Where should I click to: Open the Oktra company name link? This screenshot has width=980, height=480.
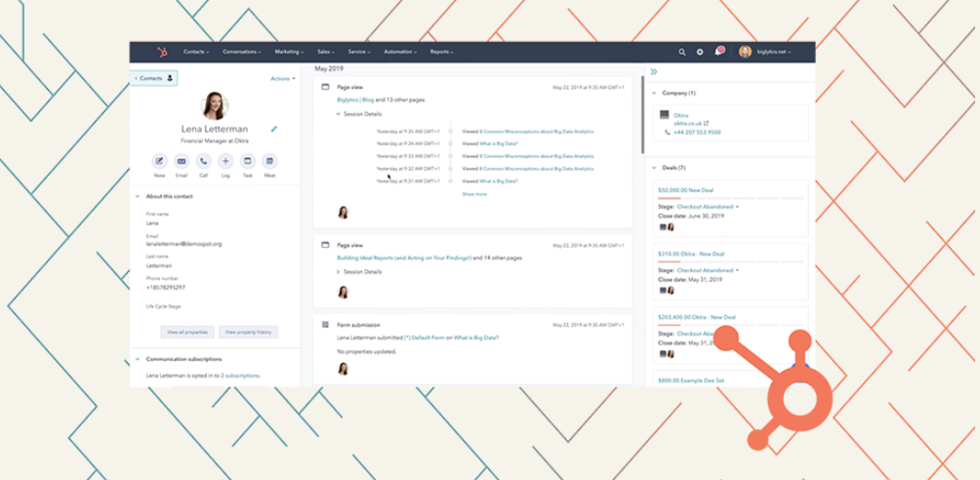coord(680,115)
